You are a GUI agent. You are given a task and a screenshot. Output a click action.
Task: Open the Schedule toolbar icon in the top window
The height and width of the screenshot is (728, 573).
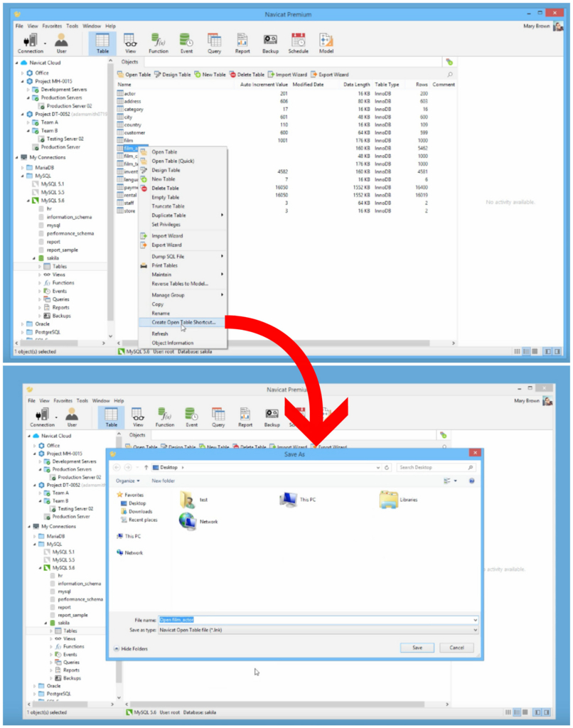coord(298,43)
